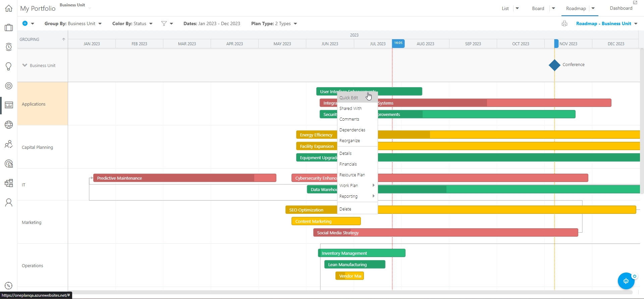Open the portfolio briefcase sidebar icon
The height and width of the screenshot is (299, 644).
point(9,27)
